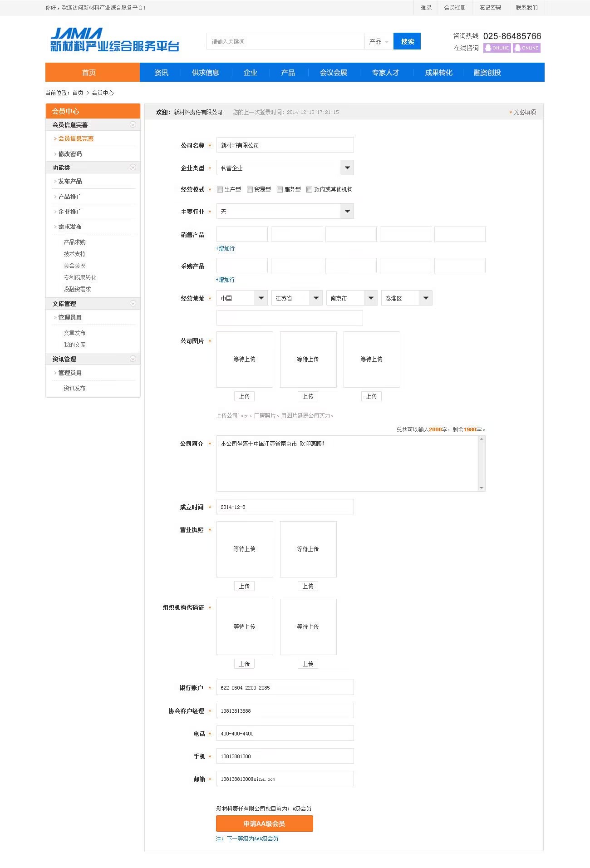Open the 融资创投 navigation item
The width and height of the screenshot is (590, 868).
click(x=487, y=72)
